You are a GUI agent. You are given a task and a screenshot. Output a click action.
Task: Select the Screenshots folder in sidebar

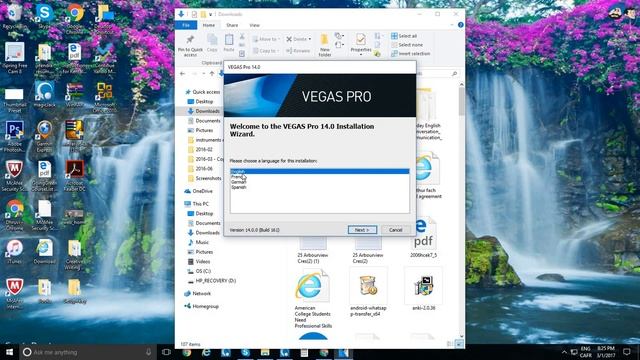pos(204,178)
